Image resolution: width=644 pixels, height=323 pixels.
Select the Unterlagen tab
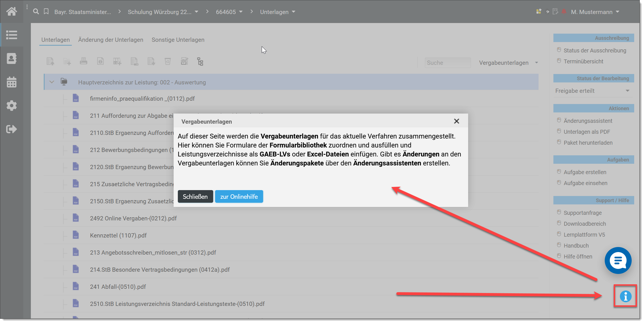(x=56, y=40)
